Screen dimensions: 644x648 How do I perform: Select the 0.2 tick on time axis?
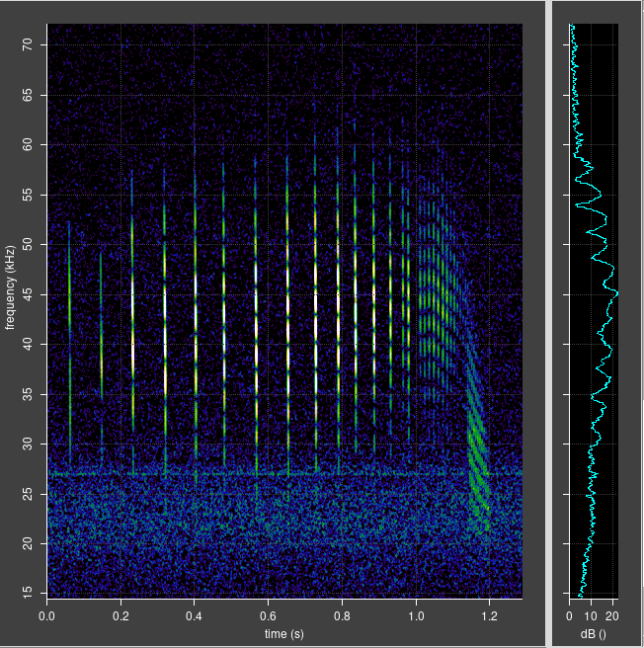(x=121, y=613)
